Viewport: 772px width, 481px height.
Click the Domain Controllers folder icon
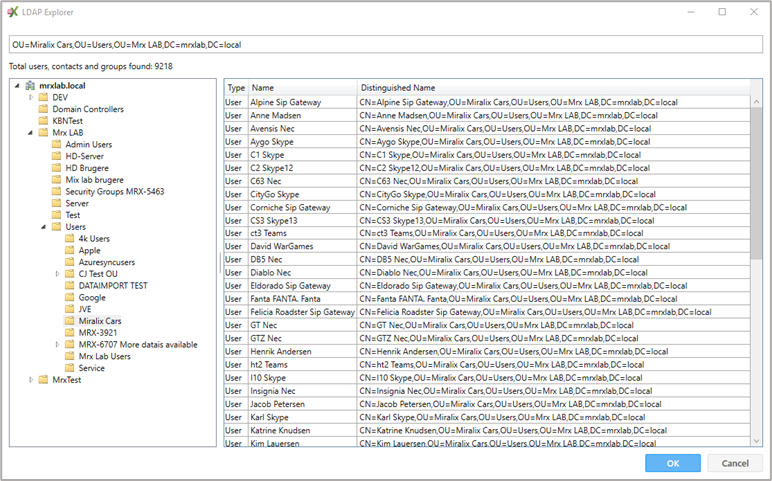43,109
